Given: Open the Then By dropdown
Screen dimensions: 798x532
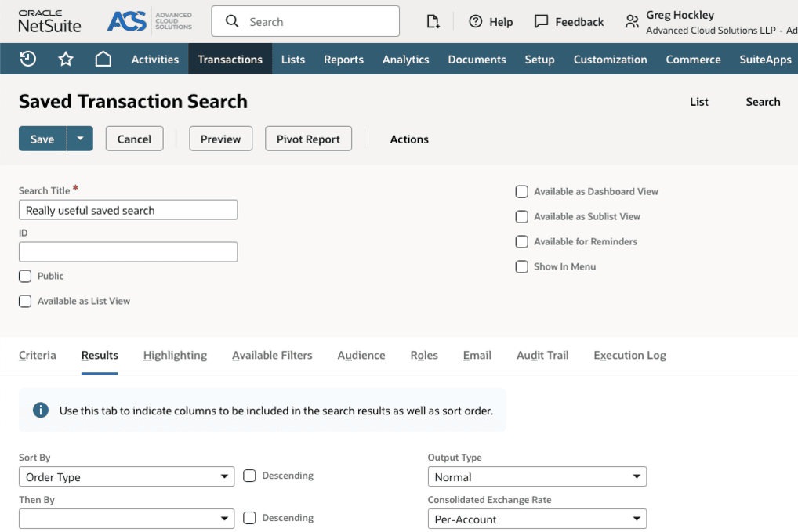Looking at the screenshot, I should (127, 519).
